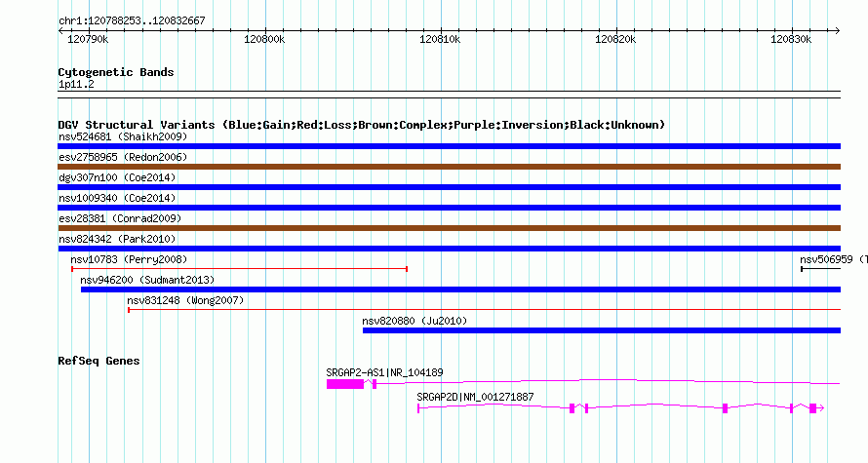Click SRGAP2D's final exon with arrowhead

point(816,408)
